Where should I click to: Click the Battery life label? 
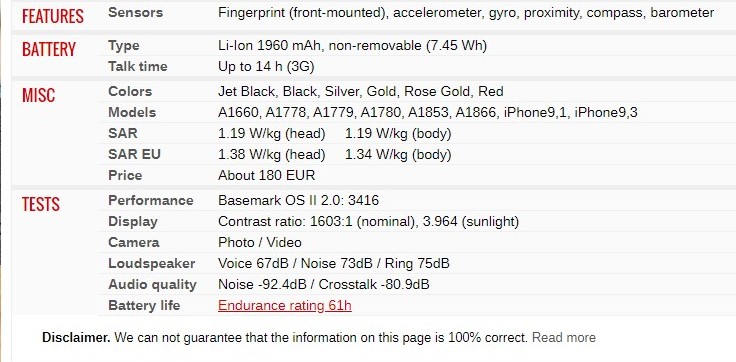pos(144,306)
